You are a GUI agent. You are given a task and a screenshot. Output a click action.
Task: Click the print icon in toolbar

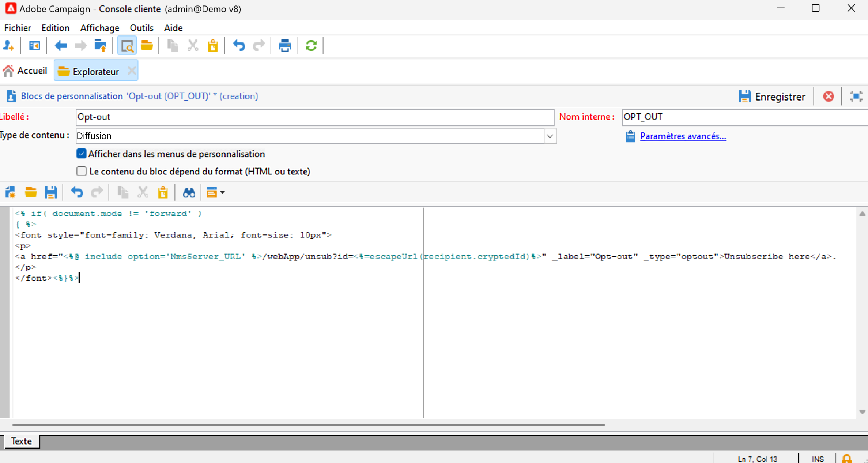click(x=284, y=46)
